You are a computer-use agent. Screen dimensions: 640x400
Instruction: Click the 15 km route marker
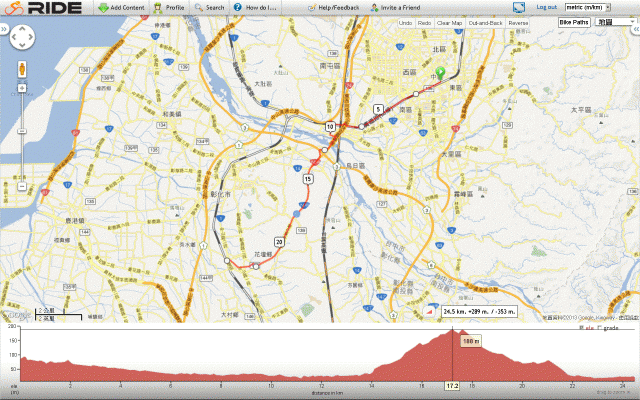[308, 179]
